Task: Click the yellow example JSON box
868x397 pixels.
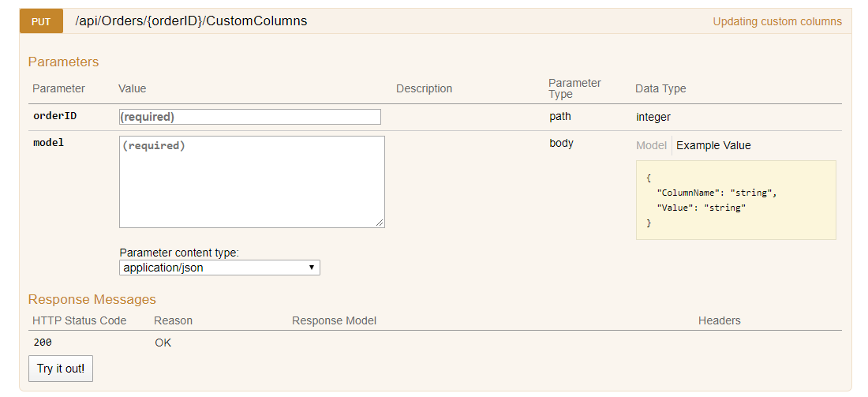Action: click(x=735, y=200)
